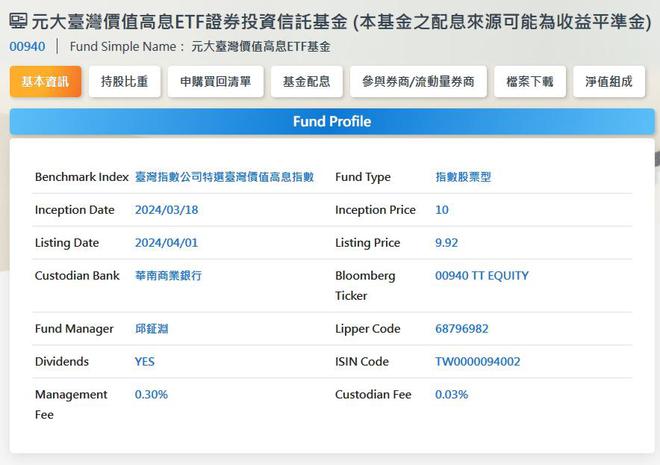This screenshot has height=465, width=660.
Task: Click the Listing Date label
Action: click(x=67, y=243)
